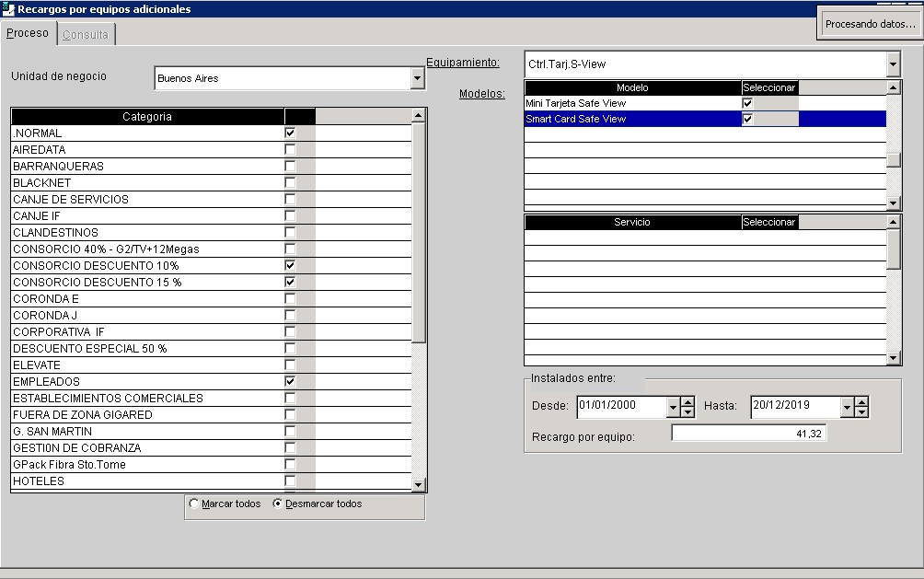Decrease the Hasta date with the down arrow
924x579 pixels.
point(861,411)
